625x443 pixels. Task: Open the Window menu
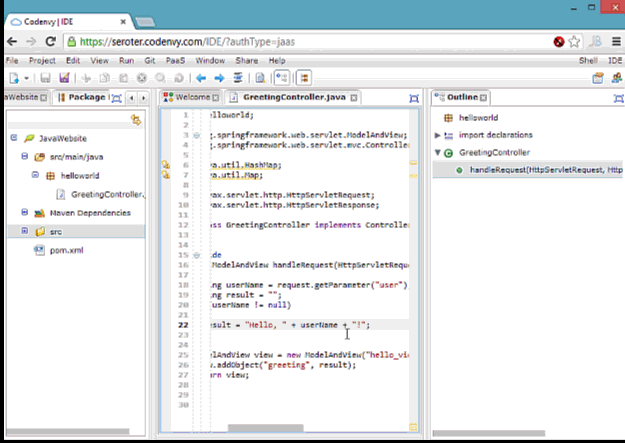point(210,61)
